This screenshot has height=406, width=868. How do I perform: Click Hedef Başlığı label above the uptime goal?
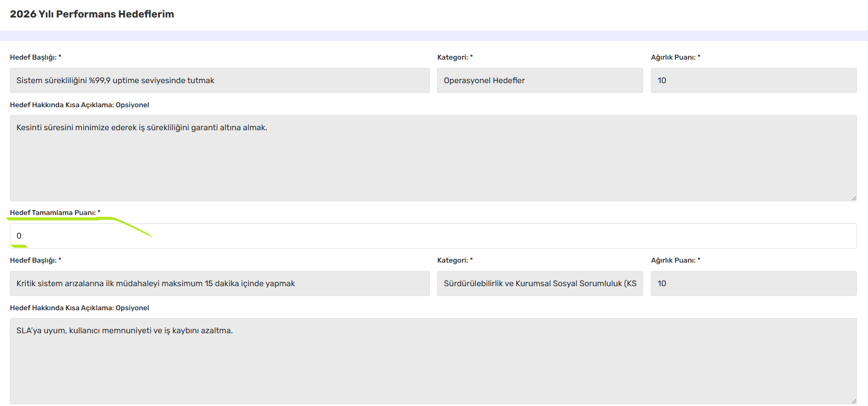(36, 57)
